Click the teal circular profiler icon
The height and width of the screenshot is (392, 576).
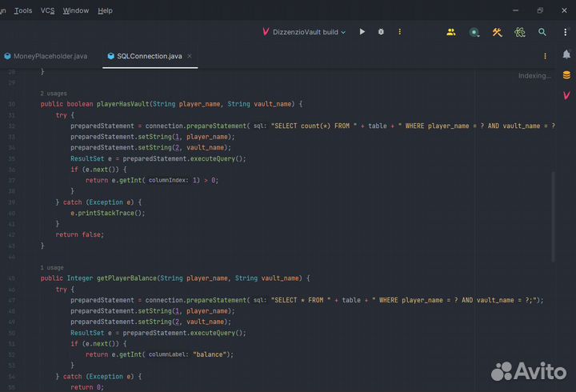(x=474, y=32)
